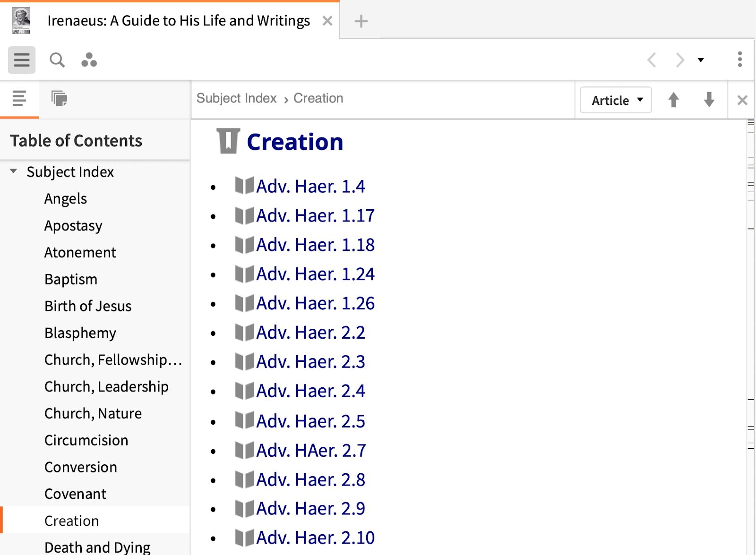Click book icon beside Adv. Haer. 2.8
The width and height of the screenshot is (756, 555).
pyautogui.click(x=245, y=479)
